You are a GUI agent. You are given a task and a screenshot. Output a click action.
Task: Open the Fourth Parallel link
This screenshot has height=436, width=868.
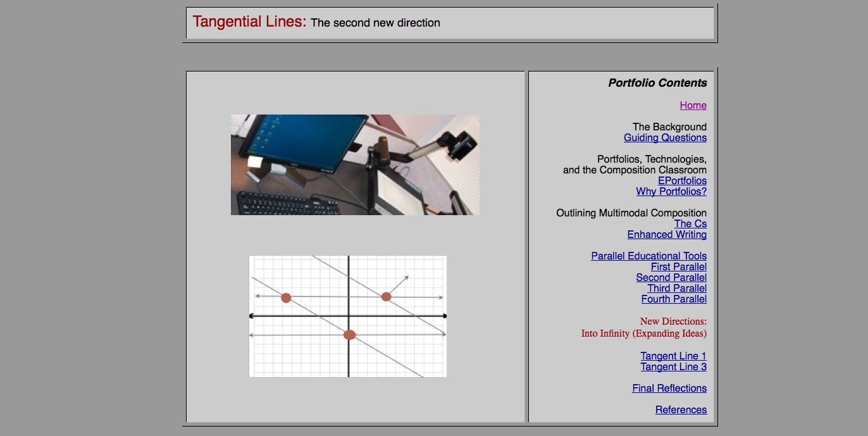(x=674, y=299)
